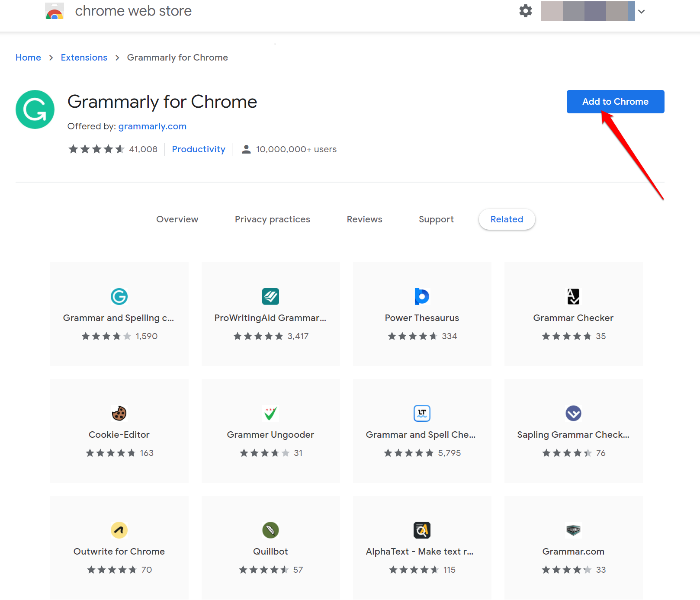
Task: Expand the account dropdown arrow
Action: [642, 12]
